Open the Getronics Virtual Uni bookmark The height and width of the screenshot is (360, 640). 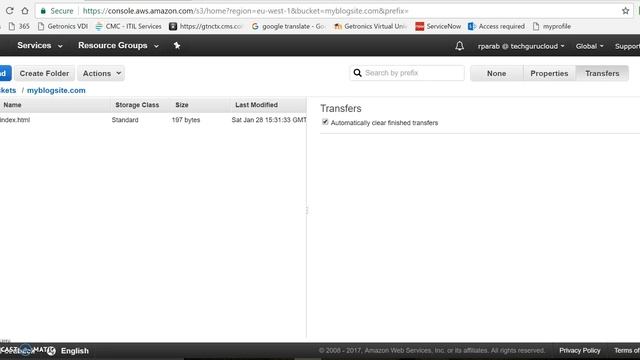point(370,27)
